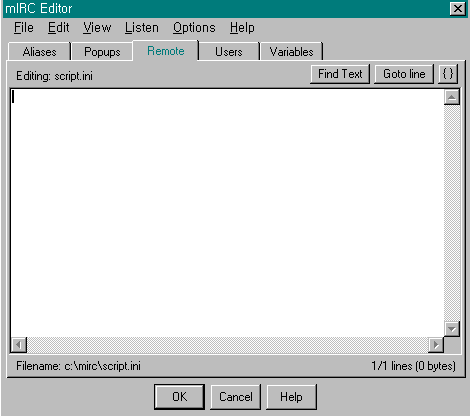Click the '1/1 lines (0 bytes)' status text
This screenshot has width=470, height=416.
[413, 366]
